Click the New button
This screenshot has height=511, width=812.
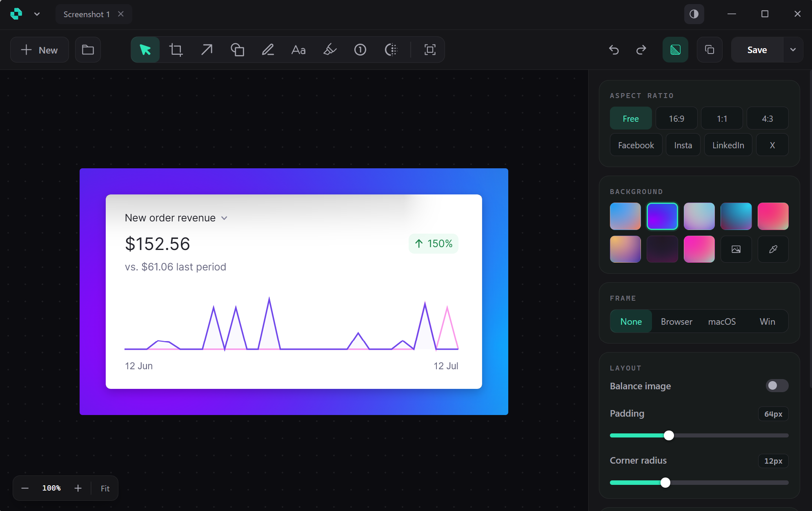coord(40,50)
